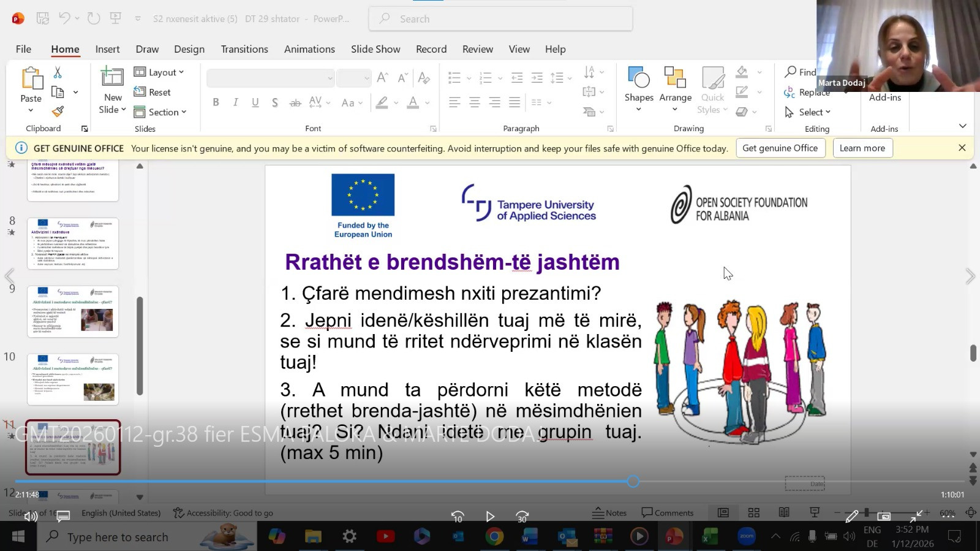Toggle Italic formatting

coord(235,102)
